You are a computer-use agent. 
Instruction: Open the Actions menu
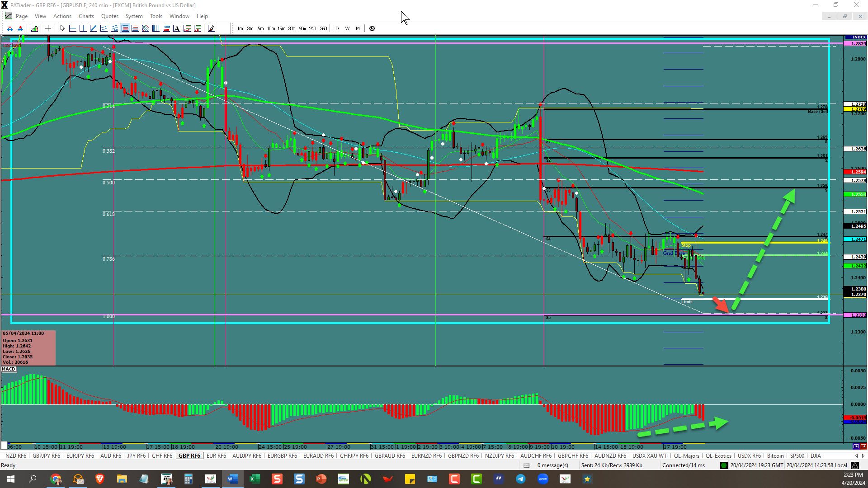62,16
